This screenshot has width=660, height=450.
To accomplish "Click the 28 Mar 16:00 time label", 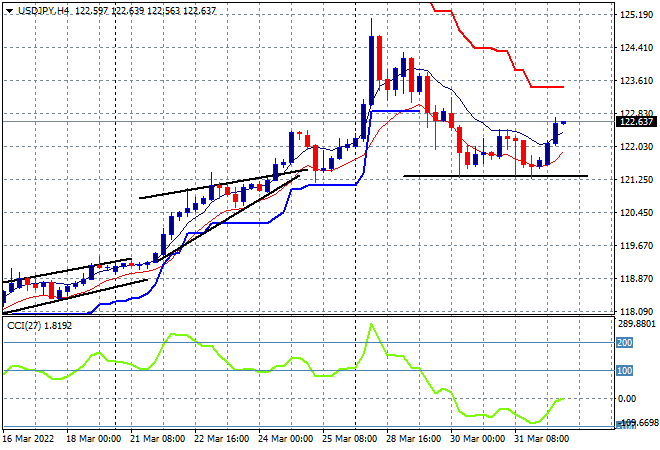I will pyautogui.click(x=413, y=439).
